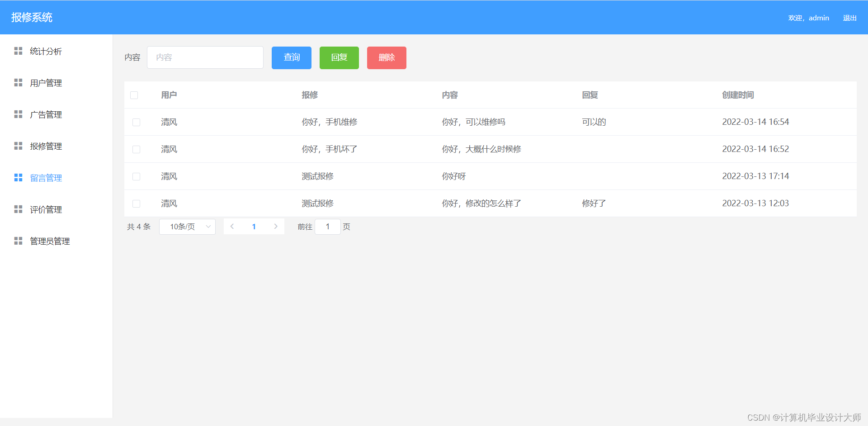Image resolution: width=868 pixels, height=426 pixels.
Task: Click the timestamp 2022-03-13 17:14
Action: click(755, 176)
